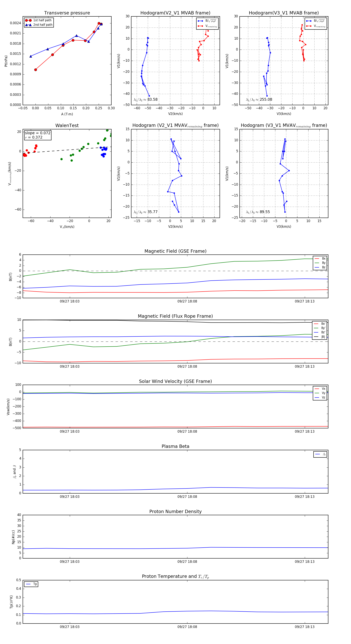This screenshot has height=644, width=351.
Task: Select the By legend entry in GSE plot
Action: pyautogui.click(x=320, y=263)
